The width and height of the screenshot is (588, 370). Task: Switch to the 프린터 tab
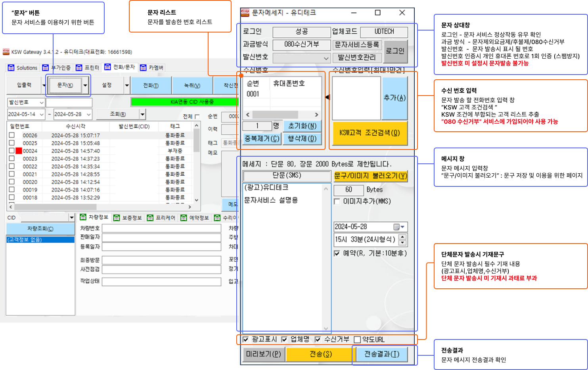(88, 68)
